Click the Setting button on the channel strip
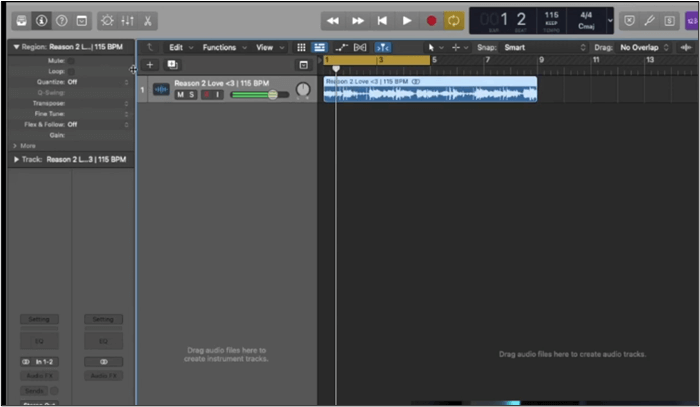 tap(39, 319)
